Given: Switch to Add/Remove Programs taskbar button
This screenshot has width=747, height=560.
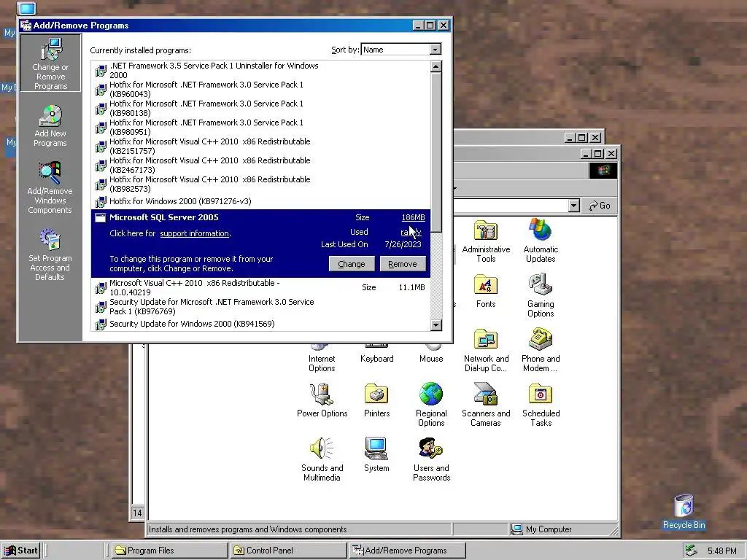Looking at the screenshot, I should 407,551.
